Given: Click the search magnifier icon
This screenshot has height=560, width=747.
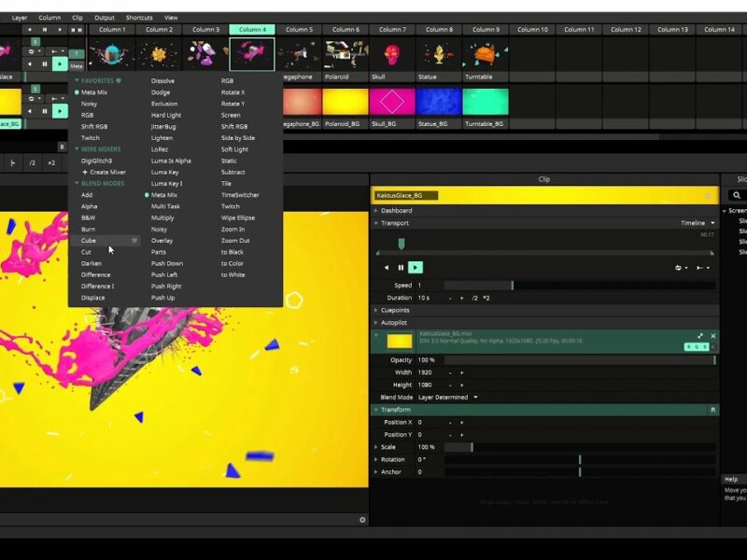Looking at the screenshot, I should (x=736, y=195).
